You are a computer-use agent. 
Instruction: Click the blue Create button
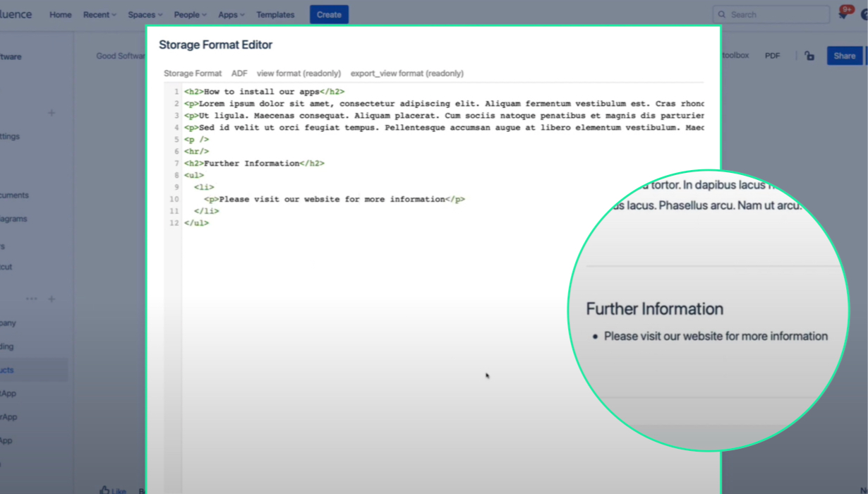329,14
